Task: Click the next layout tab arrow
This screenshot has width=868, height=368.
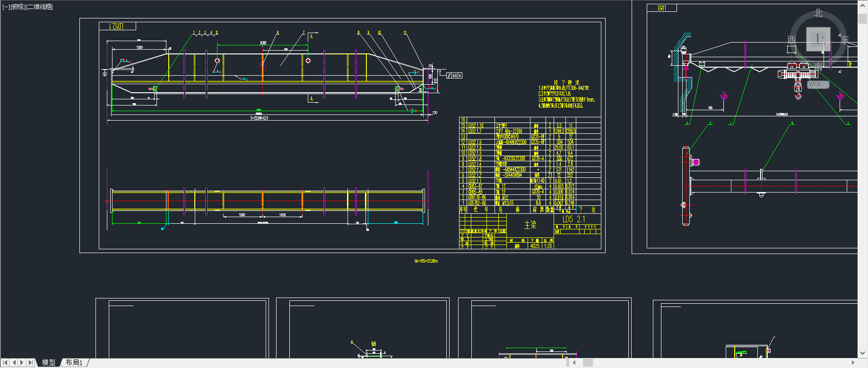Action: tap(22, 362)
